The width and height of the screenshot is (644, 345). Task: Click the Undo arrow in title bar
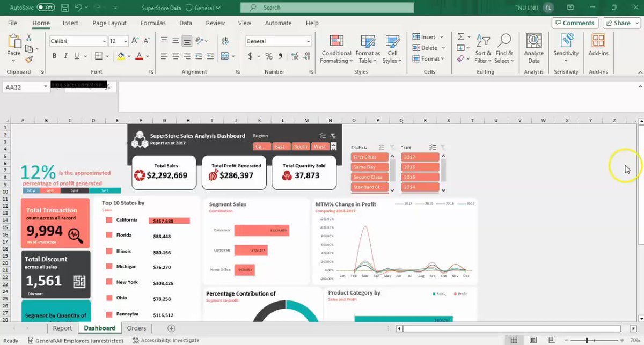pos(79,8)
